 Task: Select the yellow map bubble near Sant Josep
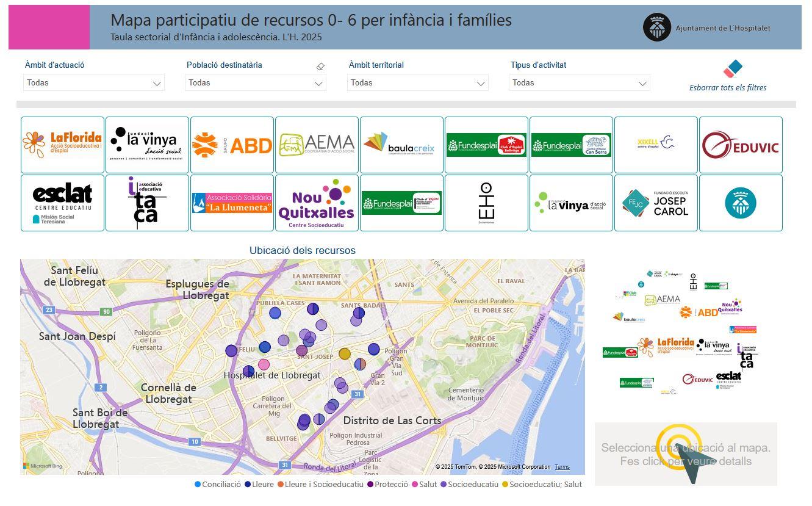click(x=344, y=354)
